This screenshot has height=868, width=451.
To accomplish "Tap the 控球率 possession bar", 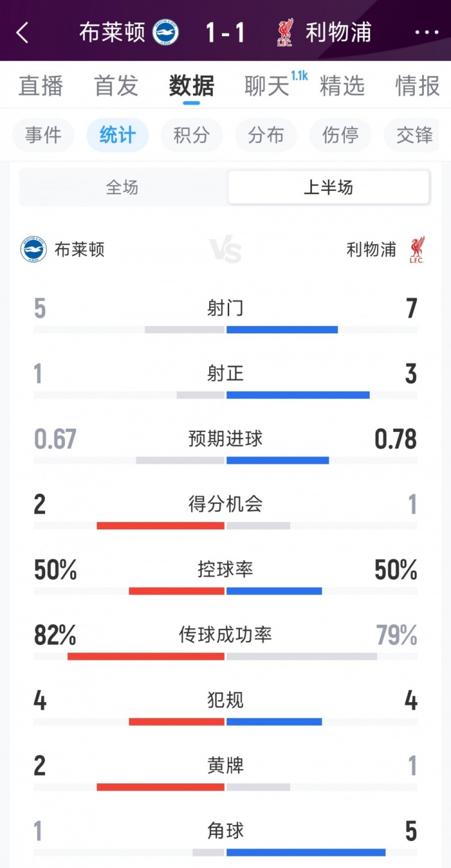I will 226,591.
